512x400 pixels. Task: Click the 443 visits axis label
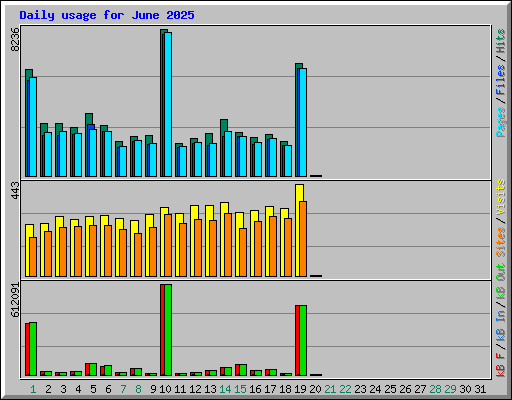pos(15,190)
